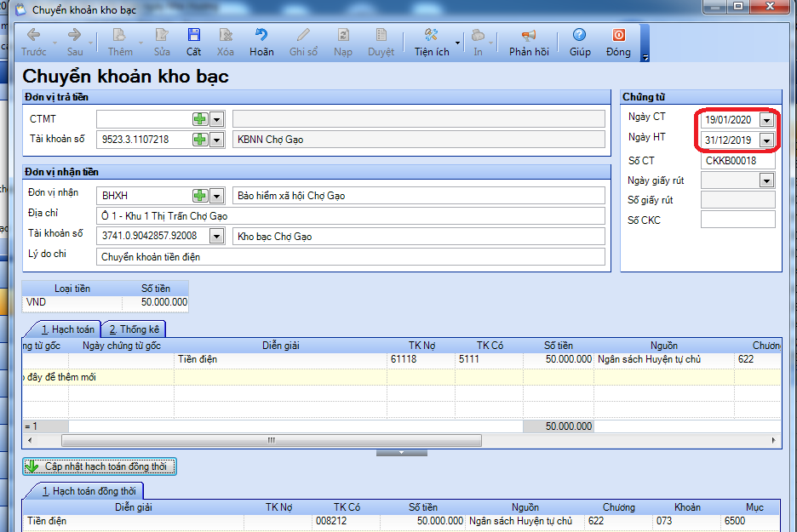
Task: Add new CTMT with green plus
Action: (200, 119)
